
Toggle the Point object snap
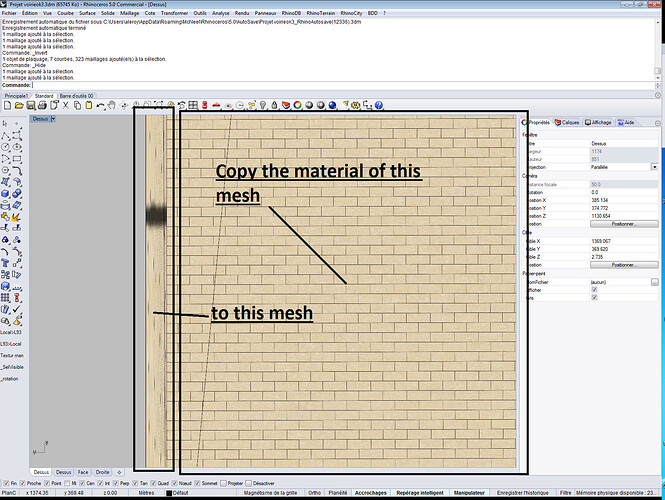tap(47, 483)
